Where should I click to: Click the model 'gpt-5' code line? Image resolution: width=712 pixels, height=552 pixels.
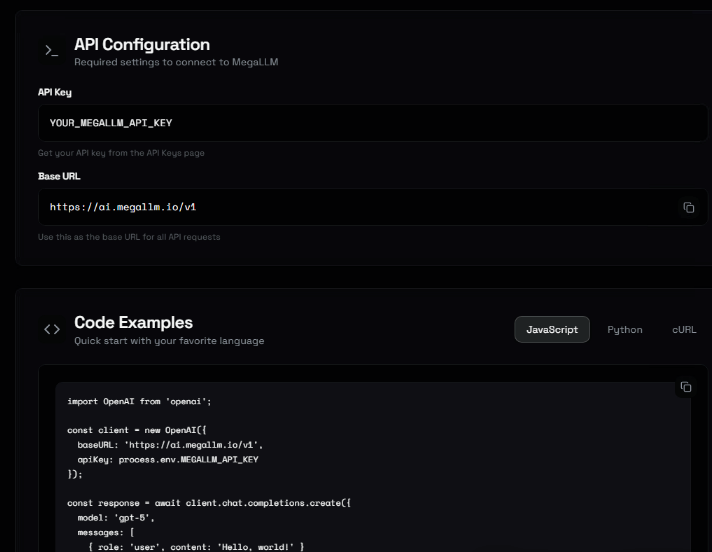(116, 518)
